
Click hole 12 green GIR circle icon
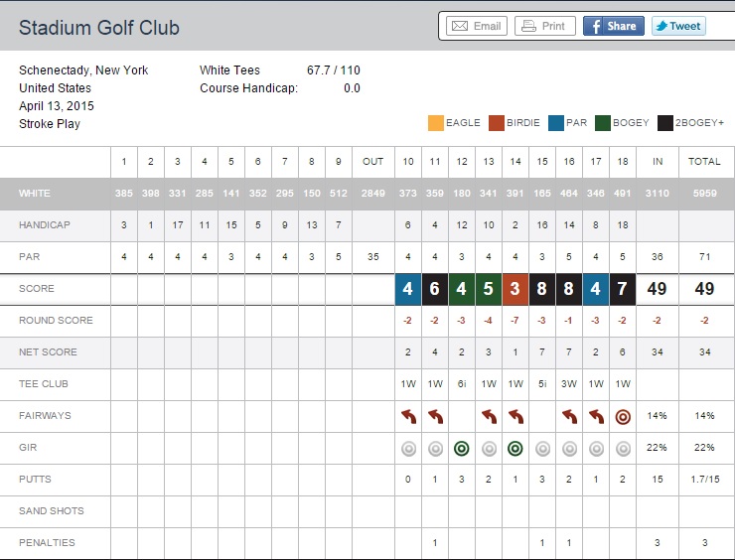462,449
